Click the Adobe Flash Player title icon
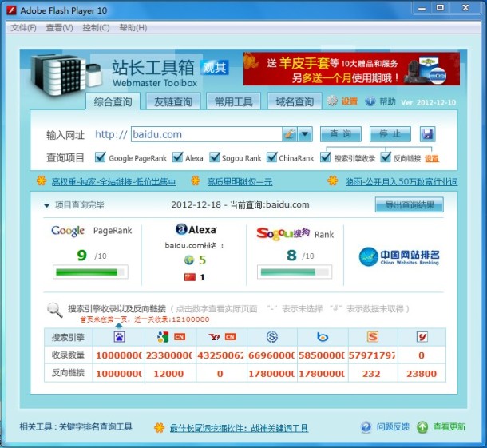Viewport: 487px width, 448px height. coord(11,10)
